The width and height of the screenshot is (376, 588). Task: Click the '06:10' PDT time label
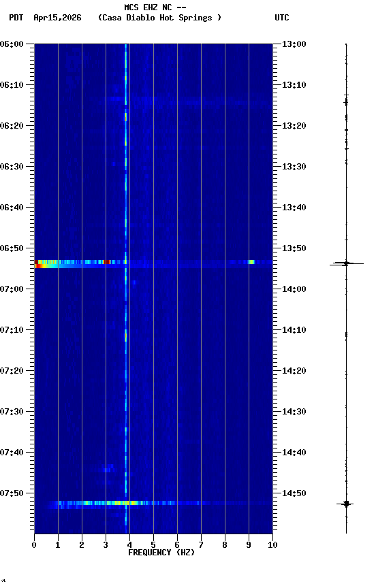[12, 85]
